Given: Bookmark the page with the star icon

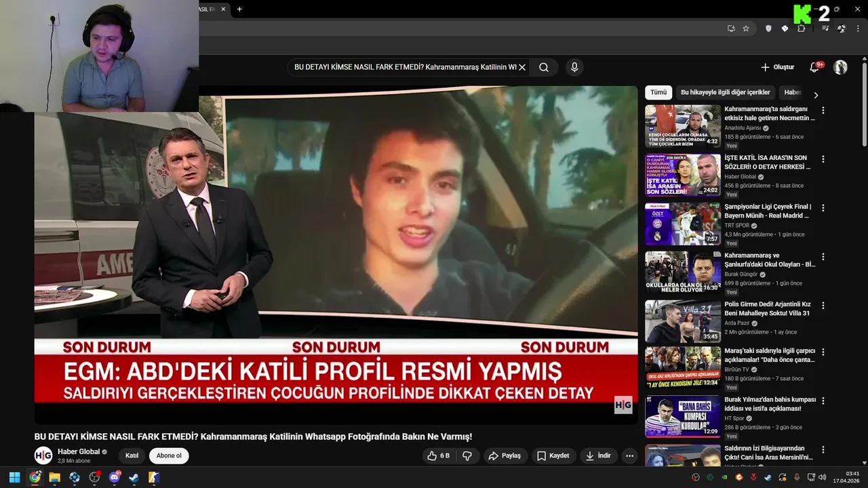Looking at the screenshot, I should pos(746,28).
